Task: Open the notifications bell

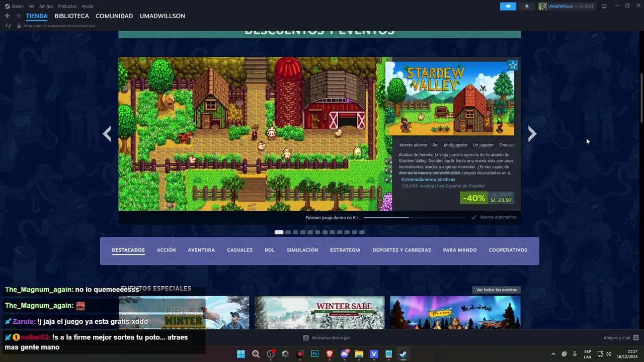Action: pos(527,6)
